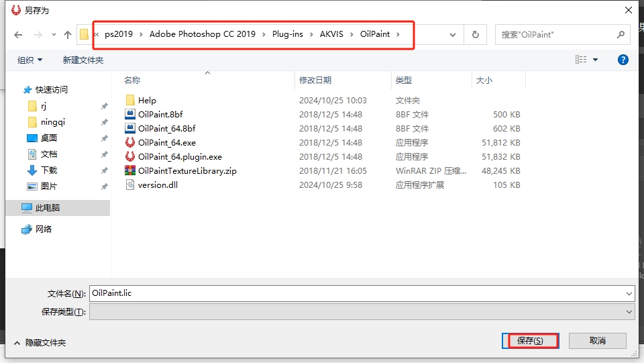Create a folder with 新建文件夹

(83, 60)
